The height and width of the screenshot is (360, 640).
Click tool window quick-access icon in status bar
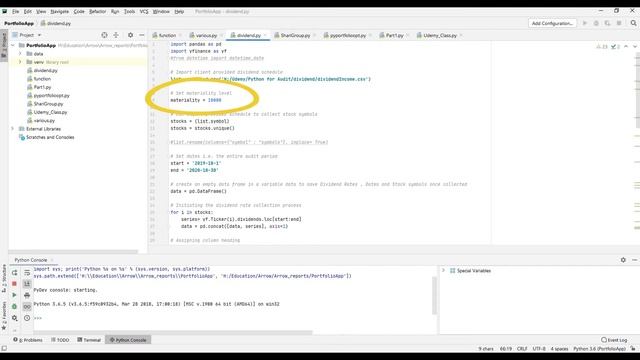pyautogui.click(x=4, y=349)
